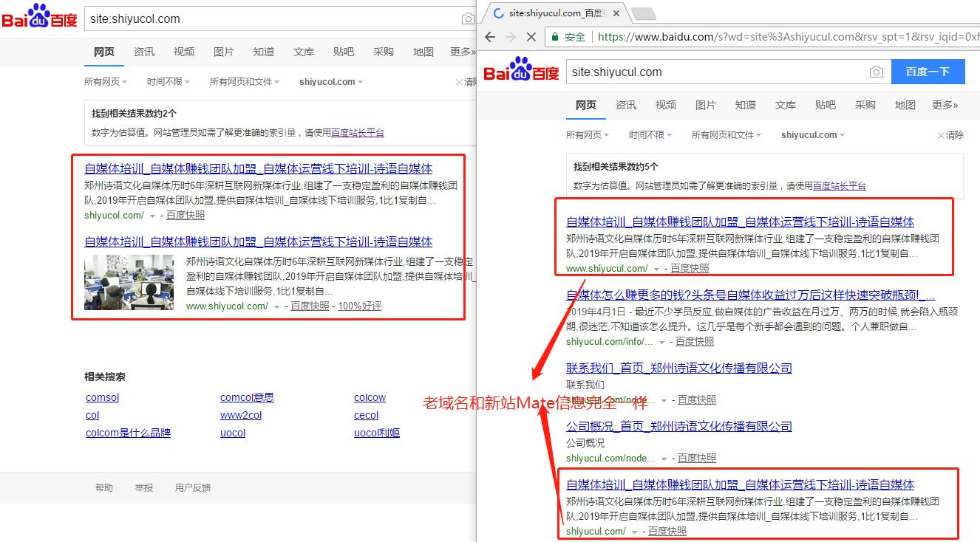The width and height of the screenshot is (980, 542).
Task: Open 更多» menu in the right window
Action: coord(945,105)
